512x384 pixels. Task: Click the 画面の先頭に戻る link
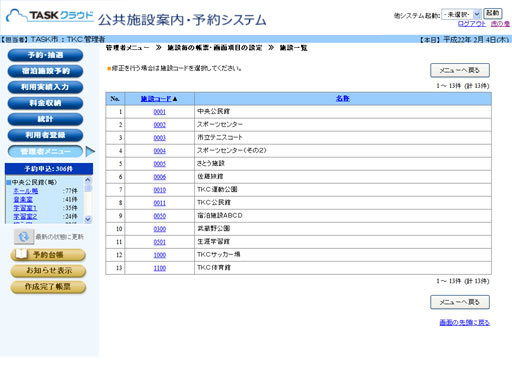pos(465,322)
